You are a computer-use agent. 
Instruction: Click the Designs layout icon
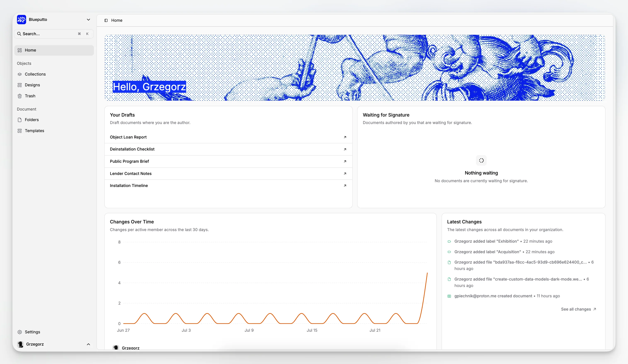(x=20, y=85)
